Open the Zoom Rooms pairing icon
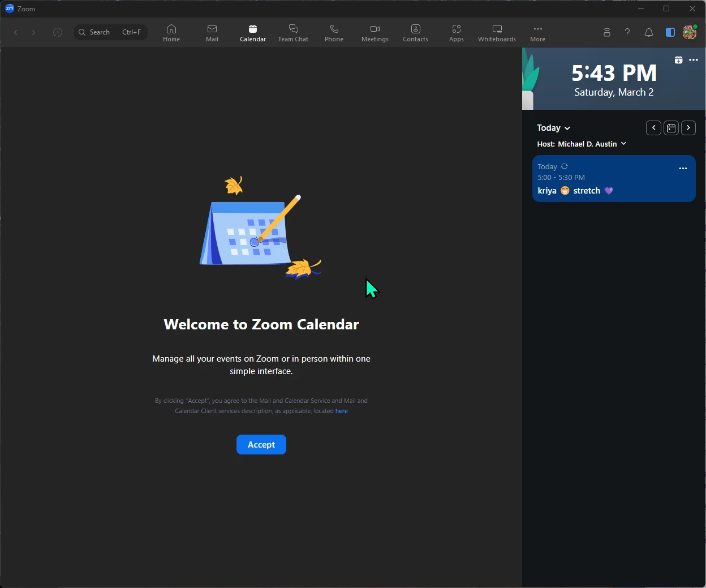Image resolution: width=706 pixels, height=588 pixels. 607,32
